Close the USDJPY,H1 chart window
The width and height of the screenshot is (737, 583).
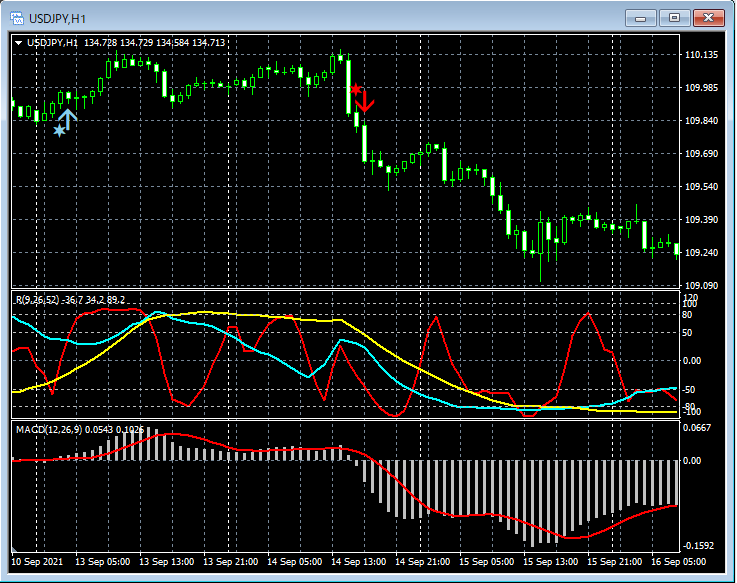tap(708, 18)
